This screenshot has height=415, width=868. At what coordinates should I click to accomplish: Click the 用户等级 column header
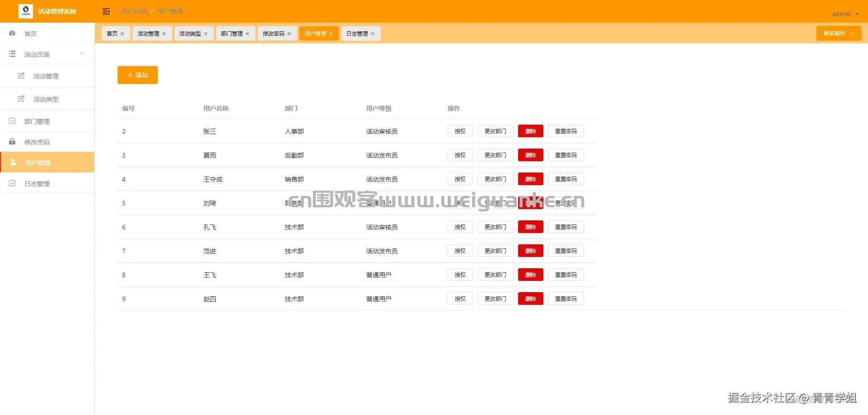pos(379,108)
